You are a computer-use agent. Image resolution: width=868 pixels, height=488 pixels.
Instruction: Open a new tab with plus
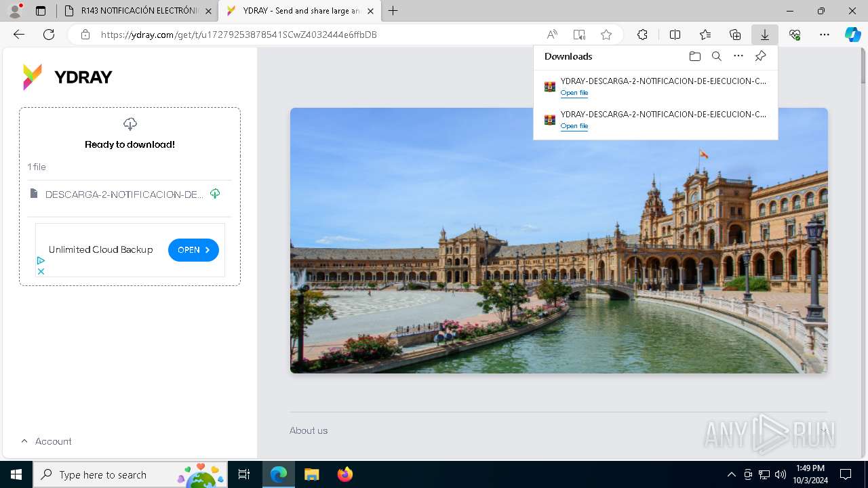(393, 11)
